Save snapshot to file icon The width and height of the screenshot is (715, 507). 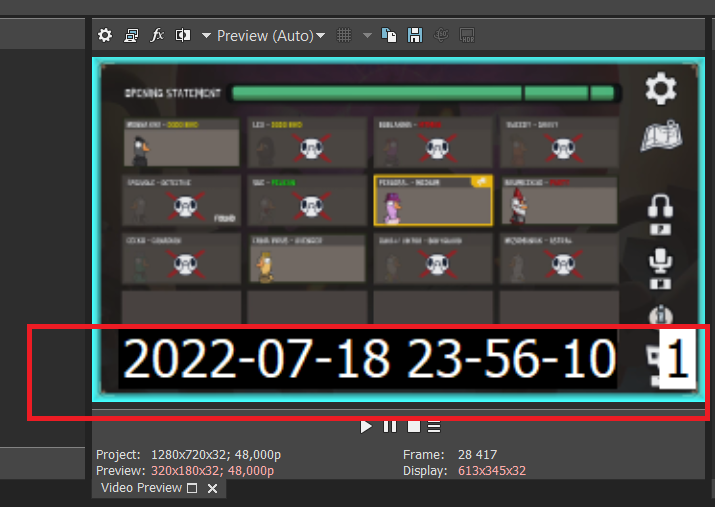click(x=415, y=35)
